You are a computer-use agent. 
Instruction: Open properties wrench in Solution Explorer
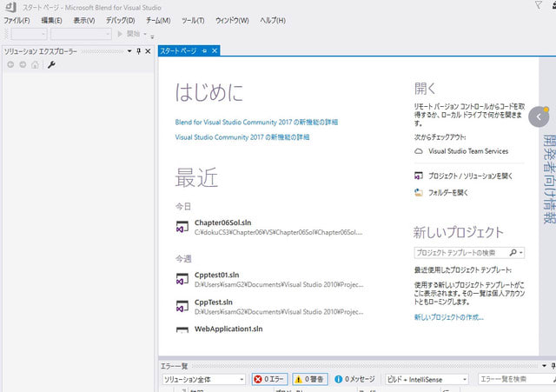click(x=51, y=64)
